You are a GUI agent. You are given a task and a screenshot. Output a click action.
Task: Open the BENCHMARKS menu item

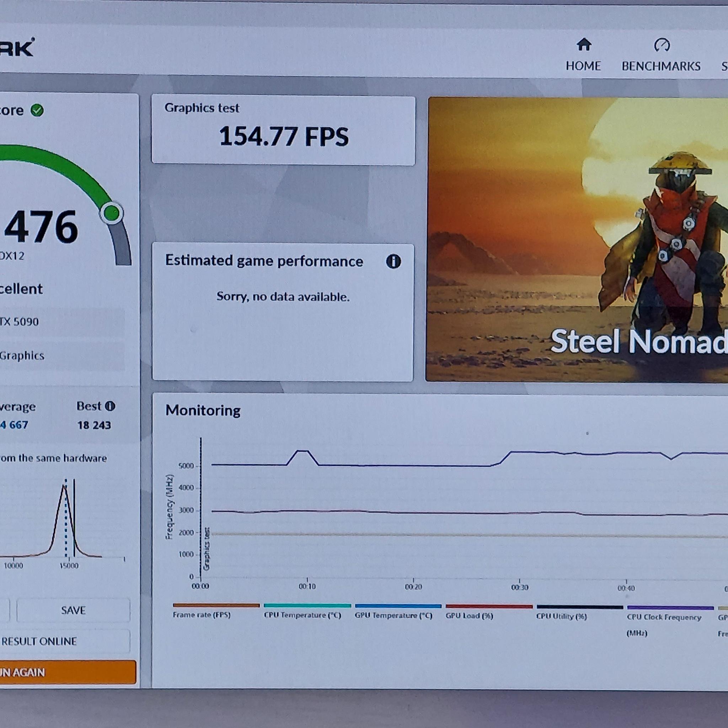coord(661,66)
